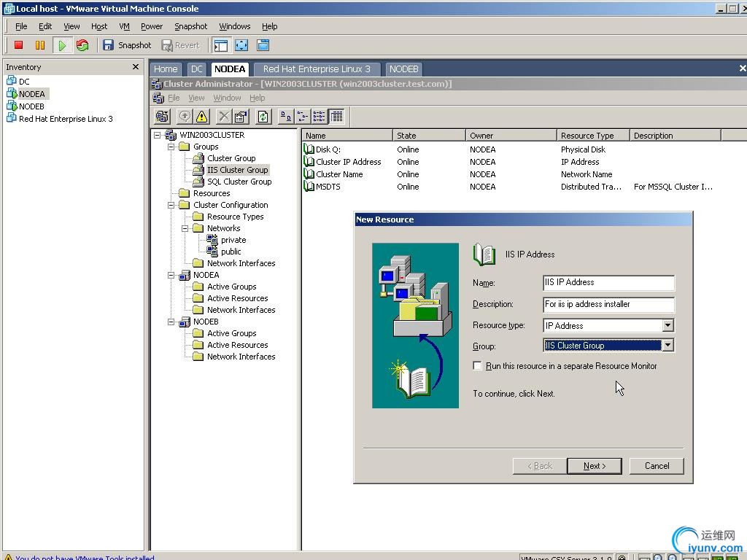The image size is (747, 560).
Task: Switch to full screen view icon
Action: tap(241, 45)
